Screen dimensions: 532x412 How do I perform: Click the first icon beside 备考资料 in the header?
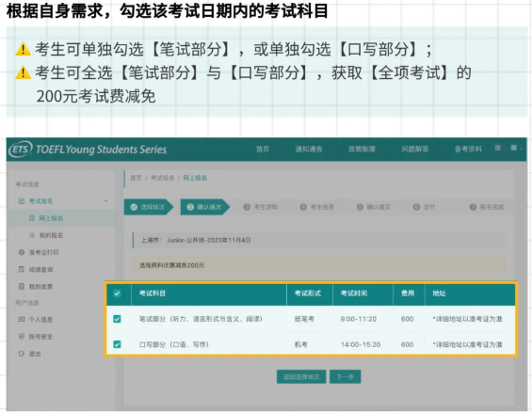498,148
